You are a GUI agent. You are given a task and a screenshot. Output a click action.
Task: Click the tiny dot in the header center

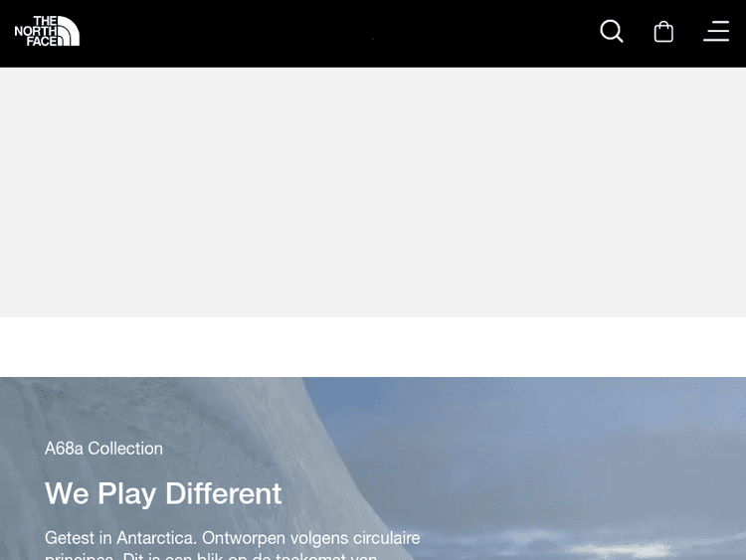(373, 39)
